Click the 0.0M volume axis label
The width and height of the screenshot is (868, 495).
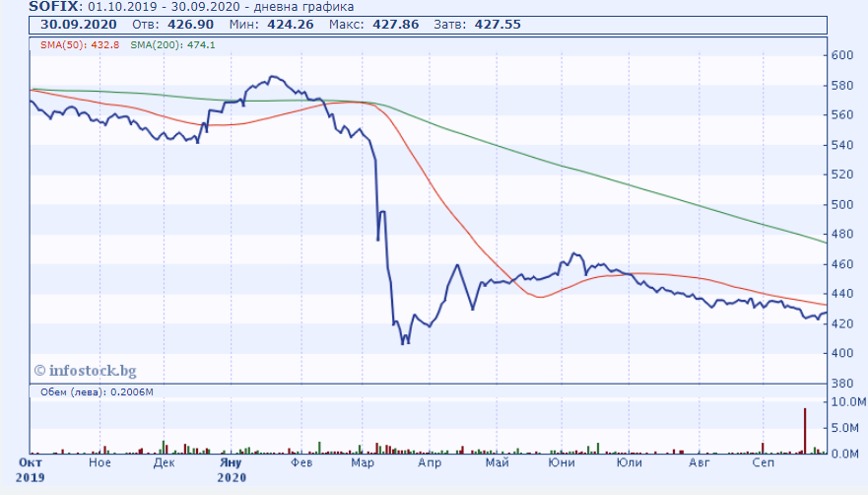[x=845, y=454]
